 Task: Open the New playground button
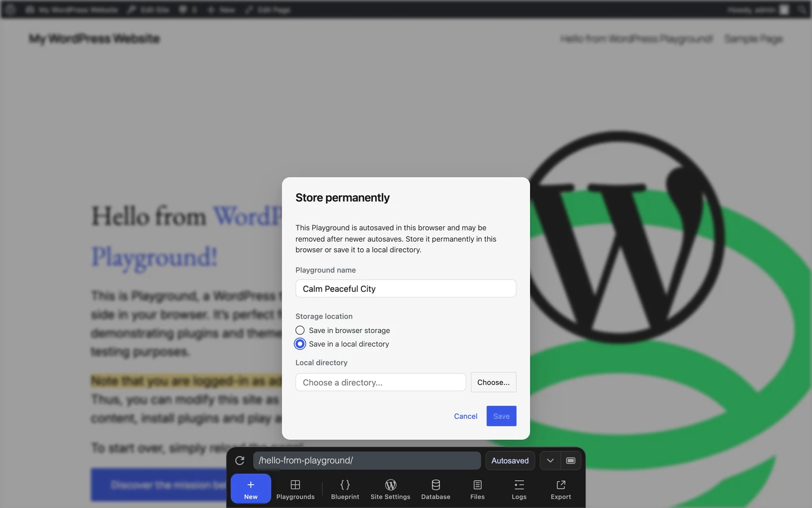tap(251, 489)
